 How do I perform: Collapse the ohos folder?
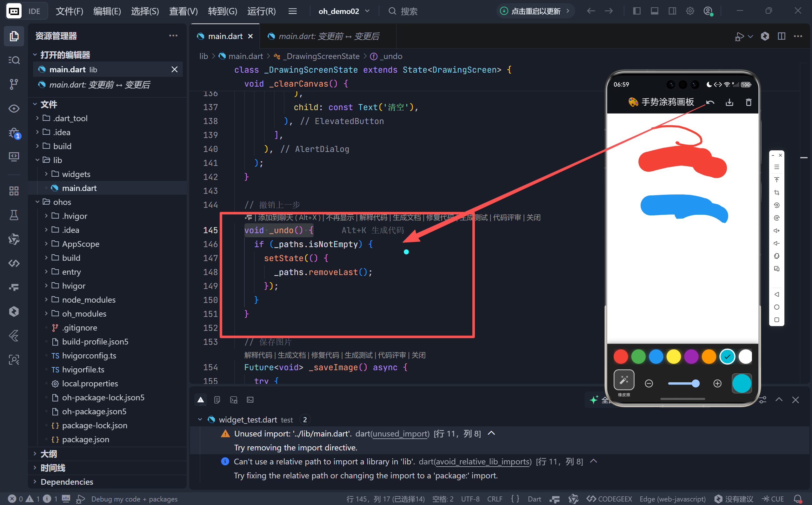62,202
